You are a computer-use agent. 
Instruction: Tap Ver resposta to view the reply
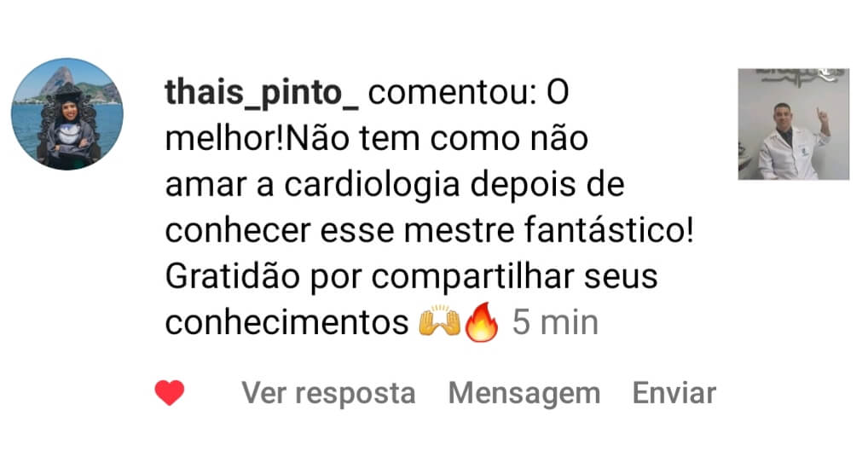click(x=328, y=393)
